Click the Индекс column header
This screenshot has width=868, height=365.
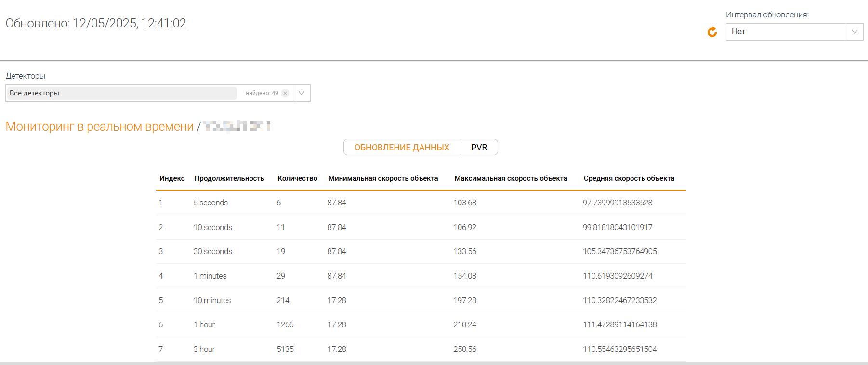pos(172,178)
